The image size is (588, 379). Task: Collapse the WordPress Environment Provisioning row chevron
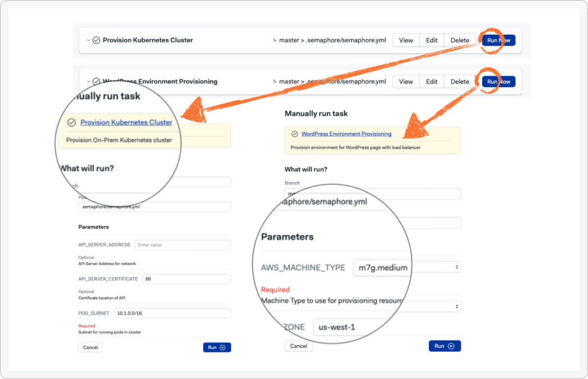tap(89, 81)
